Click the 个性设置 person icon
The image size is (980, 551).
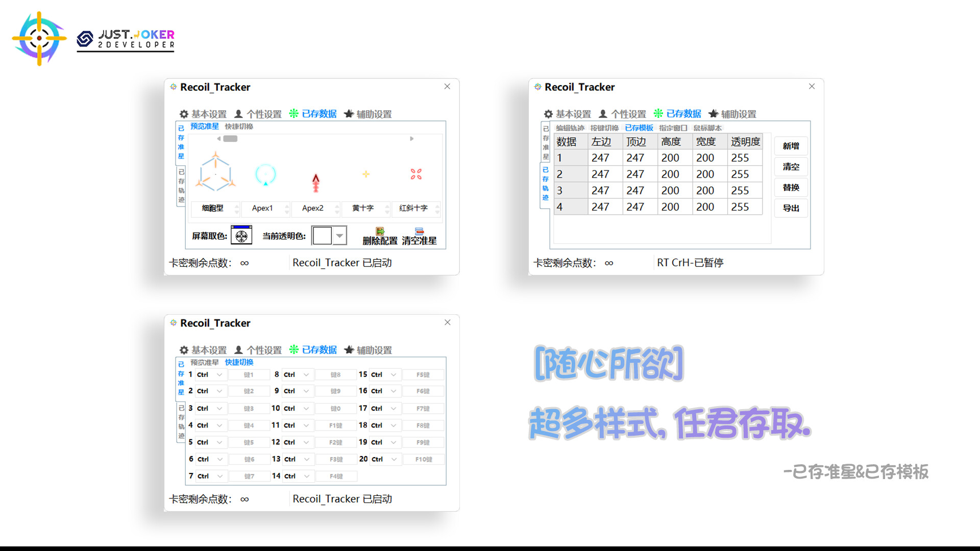pyautogui.click(x=238, y=114)
